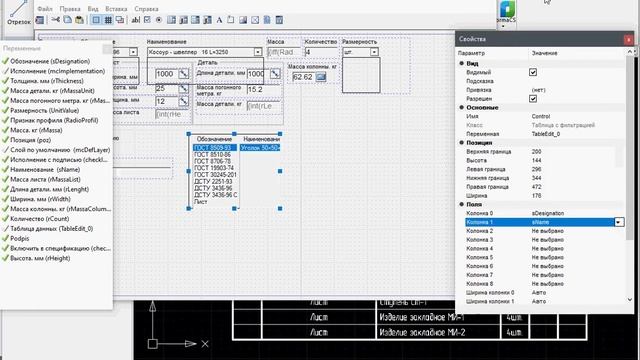Click the blue button beside 62.62

pyautogui.click(x=321, y=77)
